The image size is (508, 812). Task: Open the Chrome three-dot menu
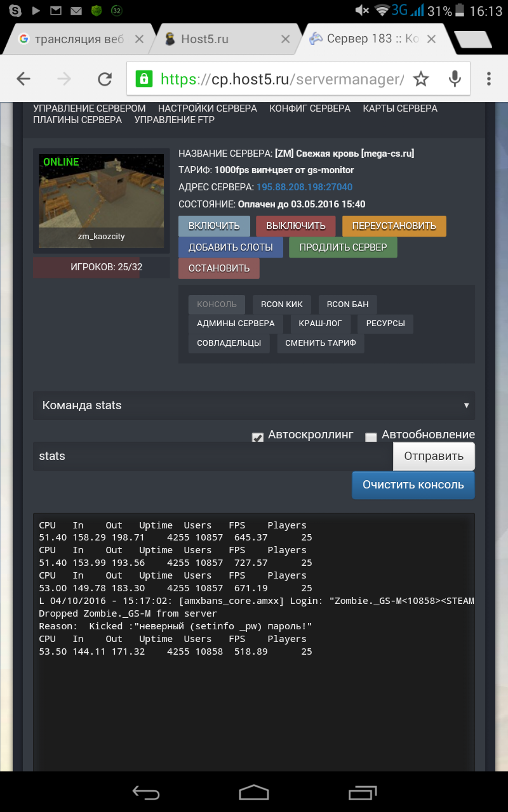488,79
